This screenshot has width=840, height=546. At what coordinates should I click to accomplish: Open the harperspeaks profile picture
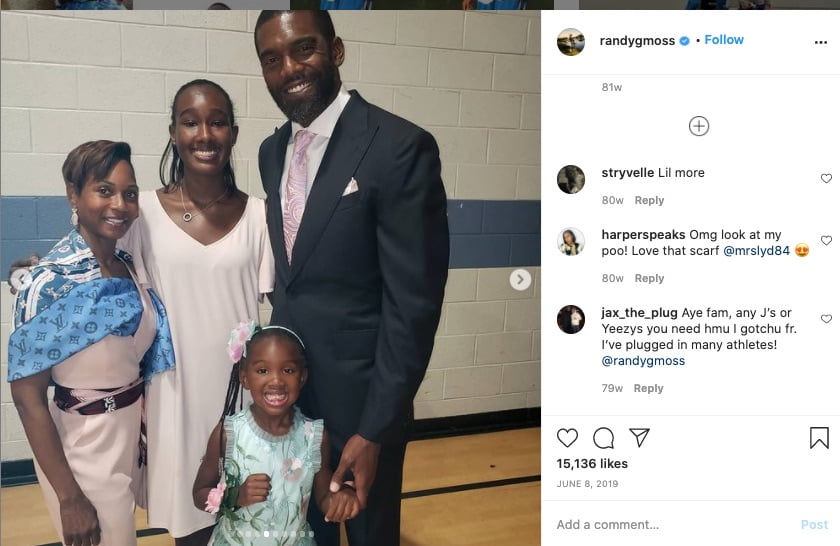click(x=571, y=241)
